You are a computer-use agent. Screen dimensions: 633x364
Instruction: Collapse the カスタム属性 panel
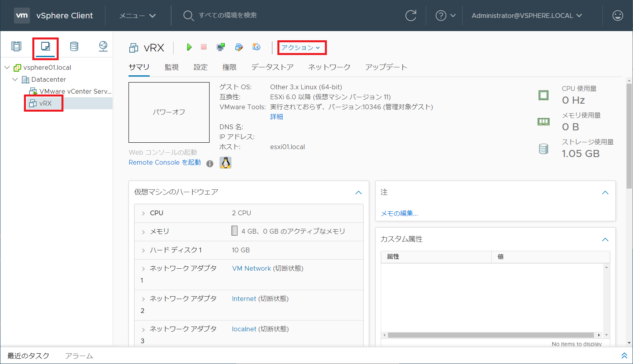[605, 240]
